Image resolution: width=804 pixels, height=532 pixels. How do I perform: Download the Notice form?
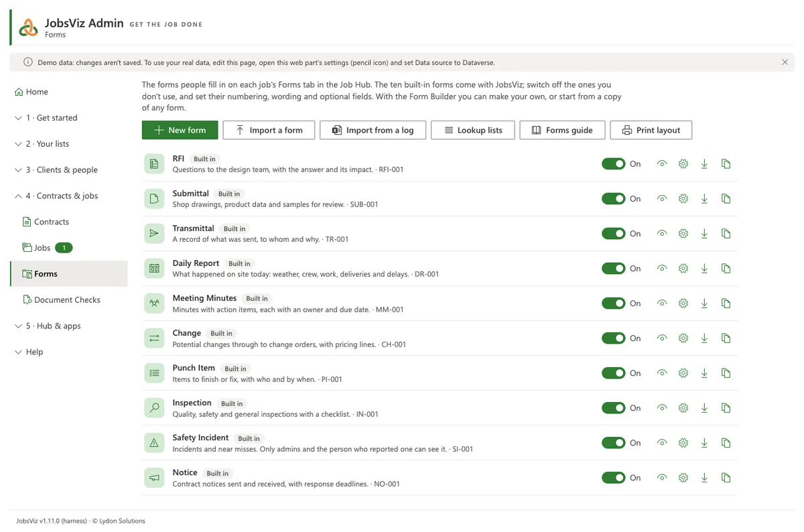[704, 477]
